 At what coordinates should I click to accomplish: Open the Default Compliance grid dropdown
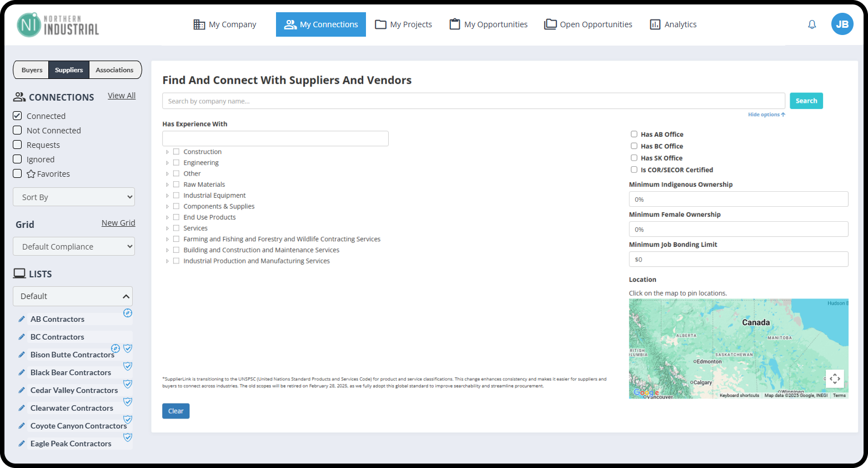(74, 246)
